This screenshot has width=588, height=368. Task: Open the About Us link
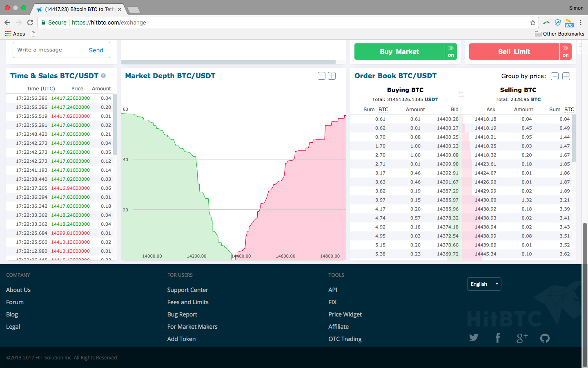tap(18, 290)
